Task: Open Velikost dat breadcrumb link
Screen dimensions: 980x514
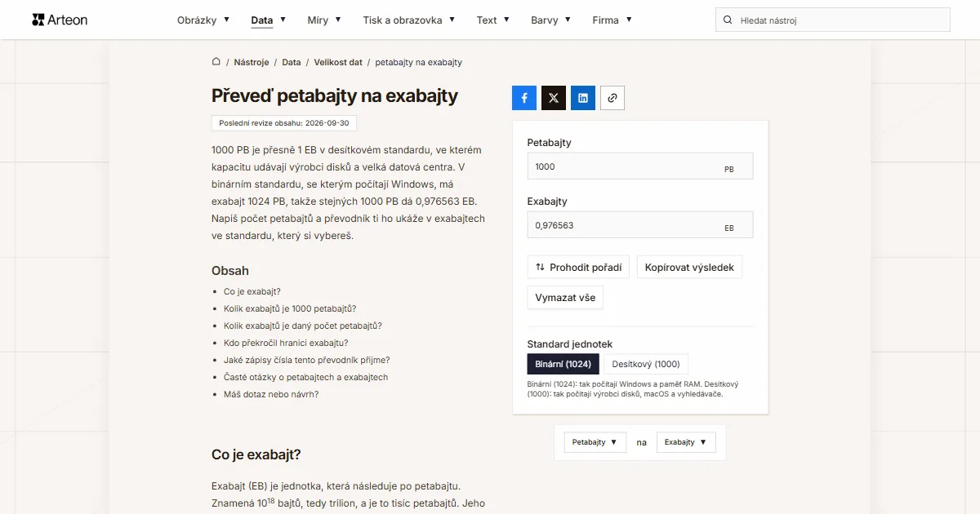Action: tap(338, 62)
